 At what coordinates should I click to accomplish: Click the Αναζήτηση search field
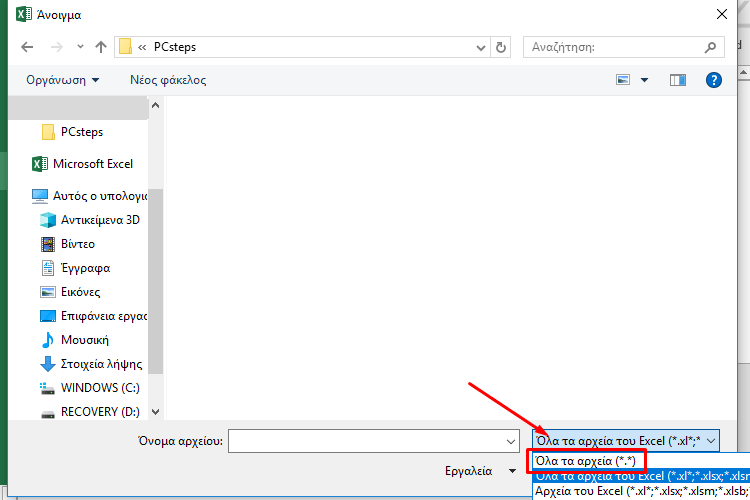tap(623, 47)
